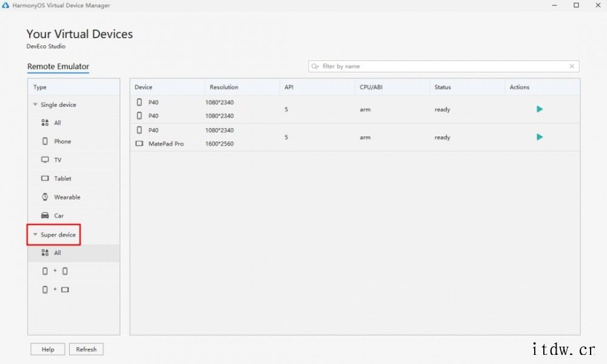Click the HarmonyOS app icon in title bar
Screen dimensions: 607x364
(x=5, y=5)
